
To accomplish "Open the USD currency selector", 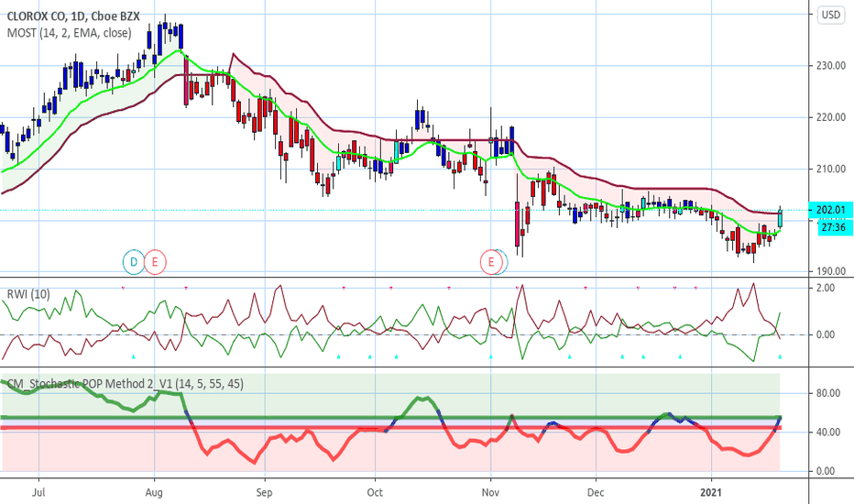I will 830,15.
